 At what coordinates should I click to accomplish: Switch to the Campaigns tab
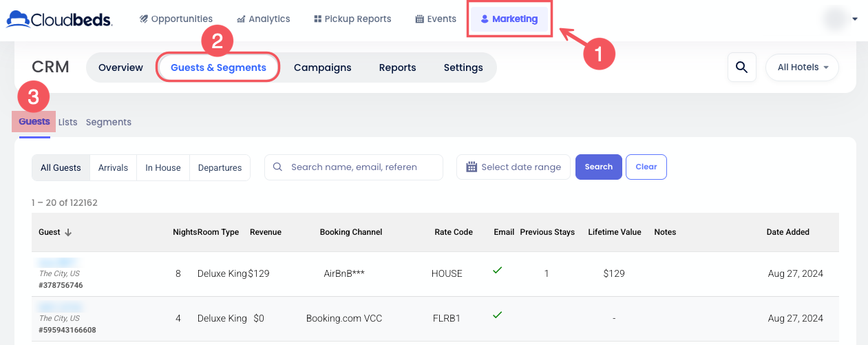pyautogui.click(x=322, y=67)
